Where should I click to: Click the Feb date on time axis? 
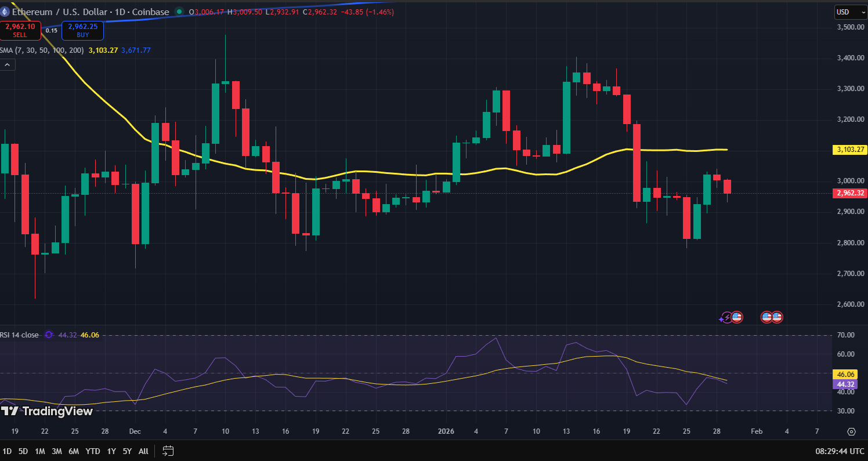click(x=756, y=431)
